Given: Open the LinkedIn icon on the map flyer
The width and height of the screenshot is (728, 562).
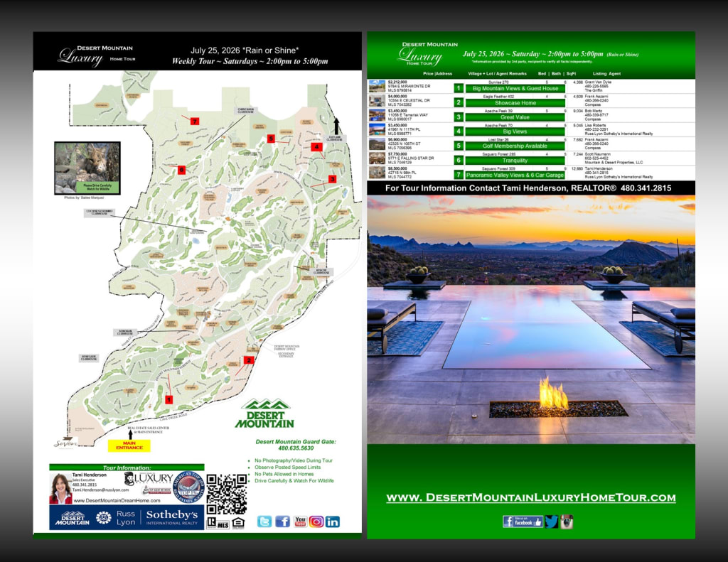Looking at the screenshot, I should coord(333,522).
